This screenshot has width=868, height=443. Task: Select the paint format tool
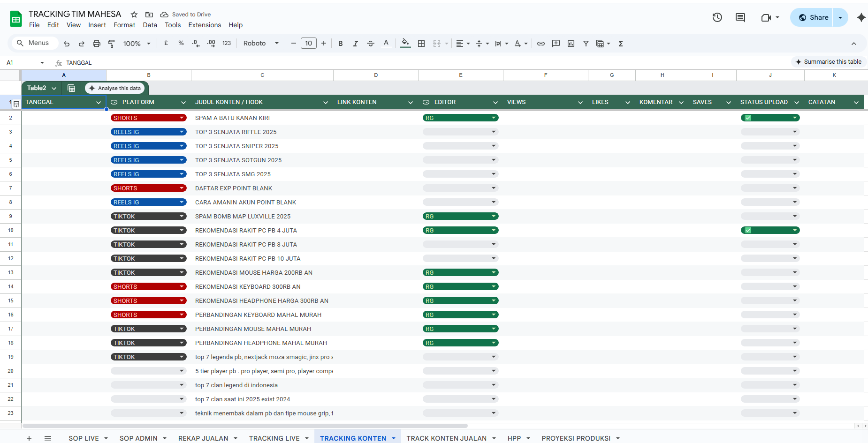coord(111,43)
